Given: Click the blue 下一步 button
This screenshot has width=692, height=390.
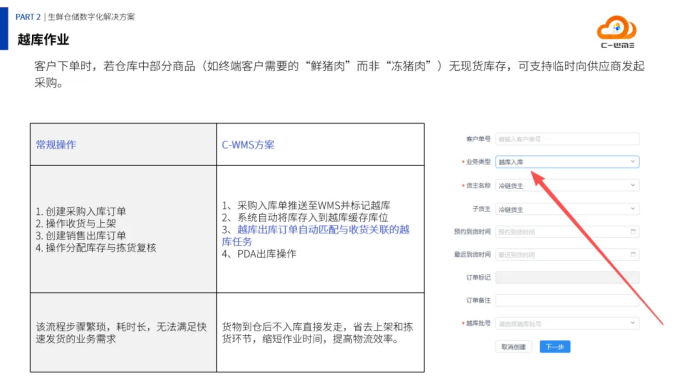Looking at the screenshot, I should click(555, 347).
